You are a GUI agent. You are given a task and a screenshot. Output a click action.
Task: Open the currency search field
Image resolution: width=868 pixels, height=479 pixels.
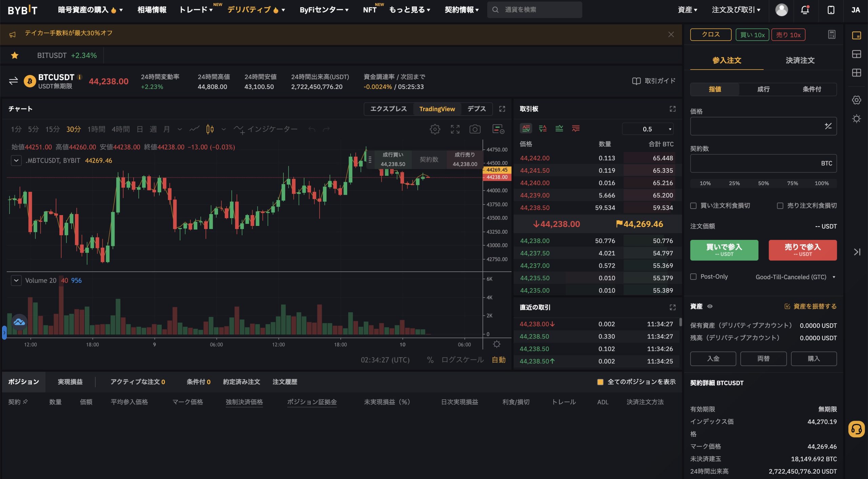pyautogui.click(x=534, y=9)
